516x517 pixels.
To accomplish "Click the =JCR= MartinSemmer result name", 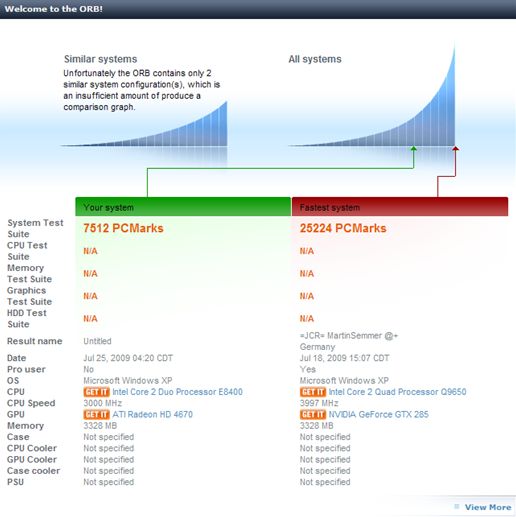I will (x=349, y=341).
